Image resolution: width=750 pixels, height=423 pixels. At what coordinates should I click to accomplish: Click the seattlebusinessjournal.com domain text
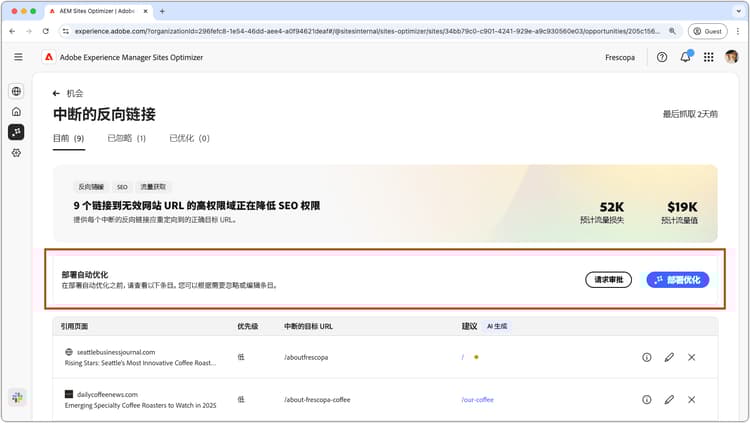tap(116, 352)
